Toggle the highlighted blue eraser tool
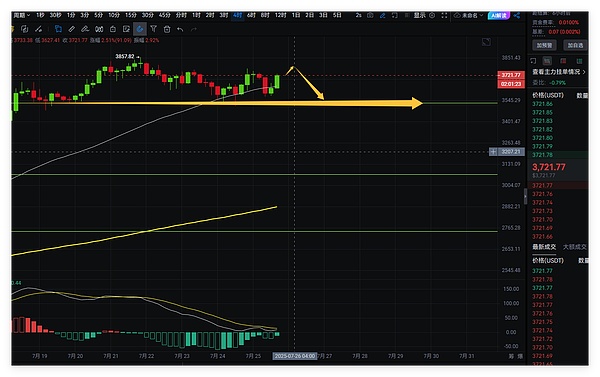The height and width of the screenshot is (377, 600). click(140, 29)
